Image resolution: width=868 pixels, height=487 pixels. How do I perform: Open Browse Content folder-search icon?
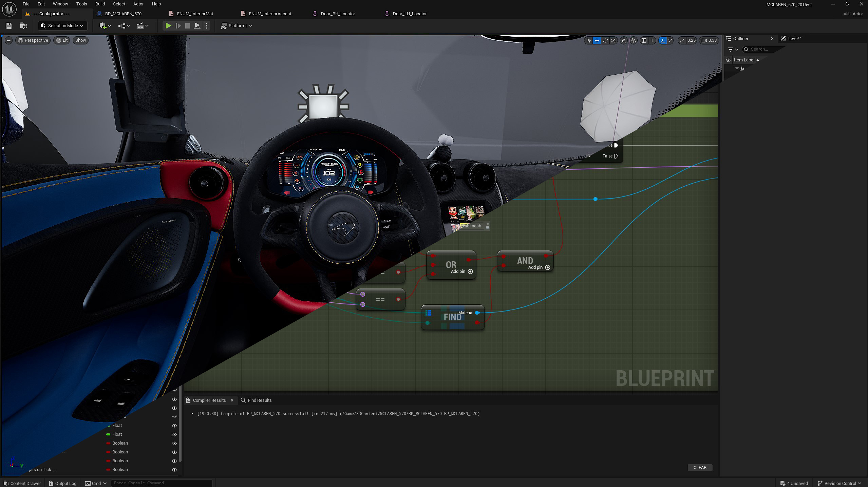(23, 26)
